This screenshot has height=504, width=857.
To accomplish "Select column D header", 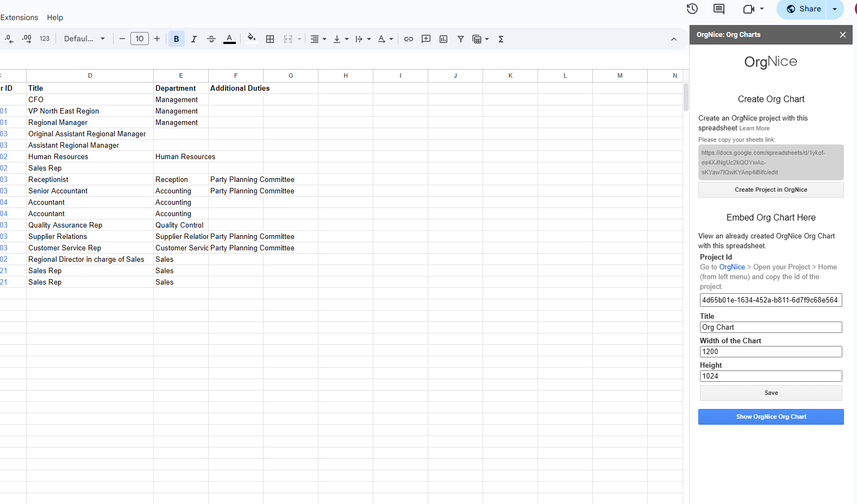I will coord(90,75).
